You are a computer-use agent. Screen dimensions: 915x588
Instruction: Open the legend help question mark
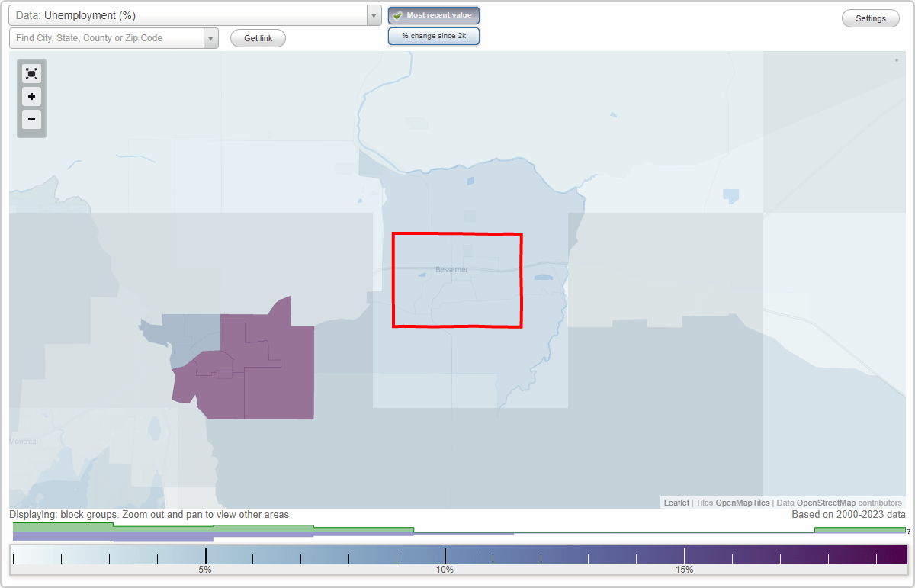(x=907, y=532)
